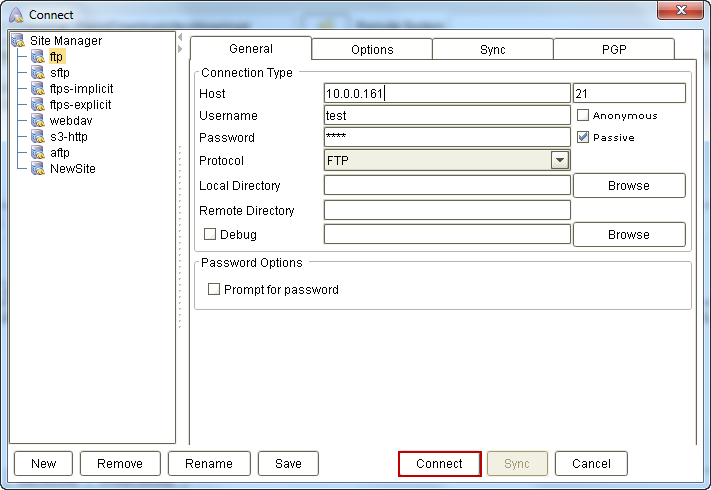Select the Site Manager root node

click(65, 41)
